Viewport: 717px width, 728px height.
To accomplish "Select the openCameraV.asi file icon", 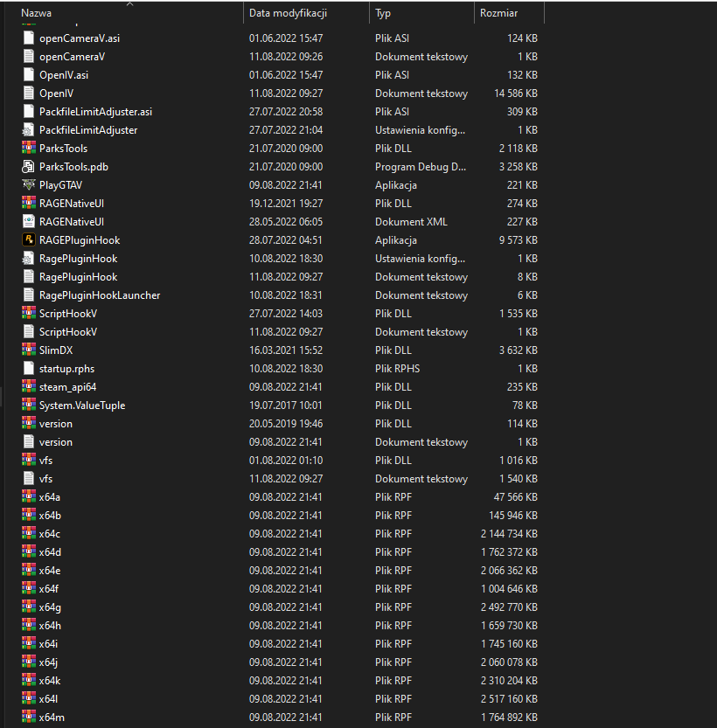I will click(29, 38).
